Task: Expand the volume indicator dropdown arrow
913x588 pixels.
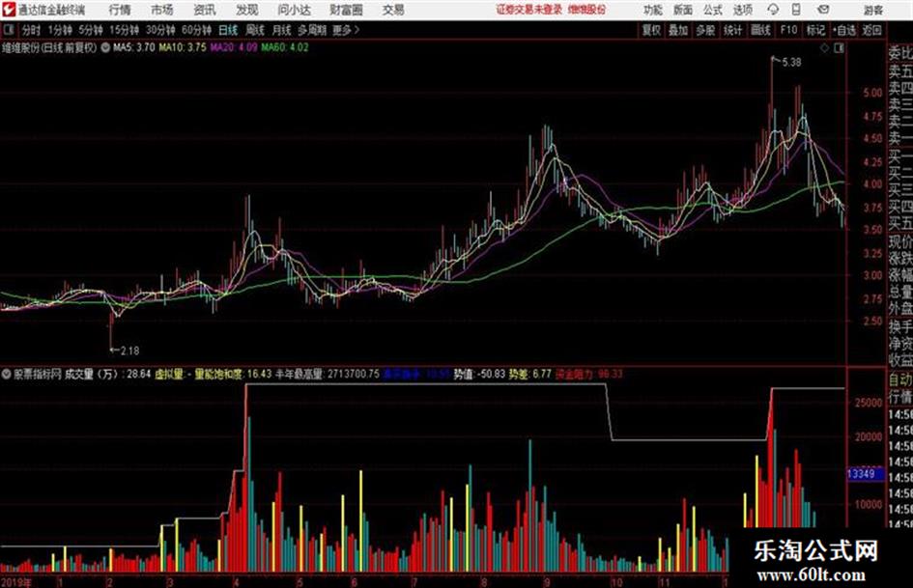Action: tap(6, 374)
